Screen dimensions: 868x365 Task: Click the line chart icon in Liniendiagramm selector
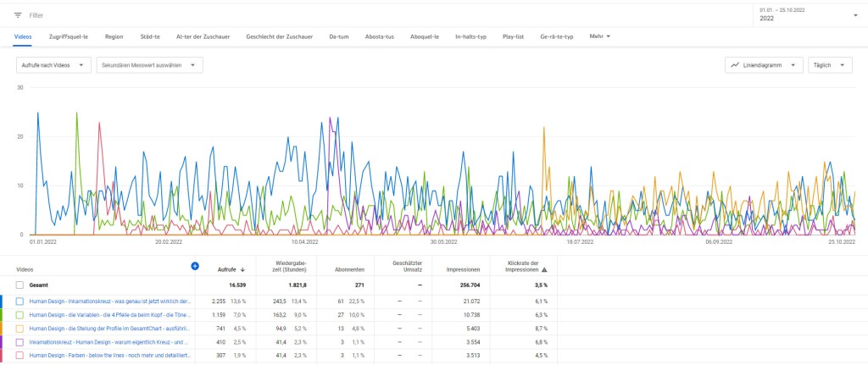coord(735,64)
